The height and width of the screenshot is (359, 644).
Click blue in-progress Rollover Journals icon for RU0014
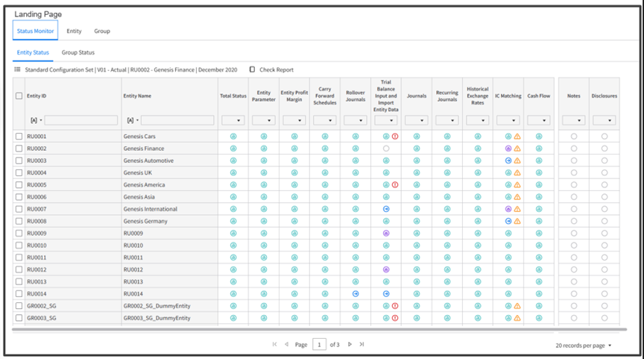coord(356,293)
